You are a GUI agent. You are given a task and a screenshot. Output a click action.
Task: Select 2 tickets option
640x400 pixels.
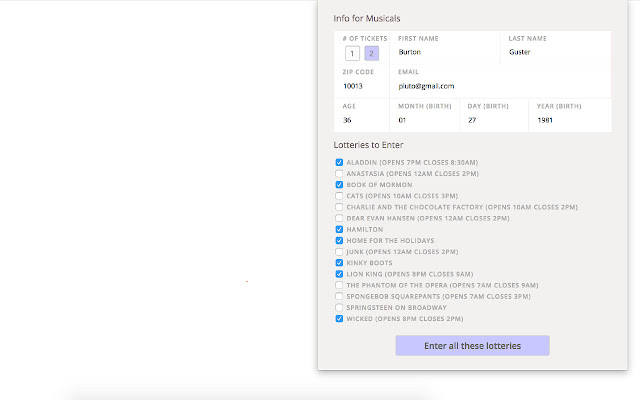click(371, 53)
